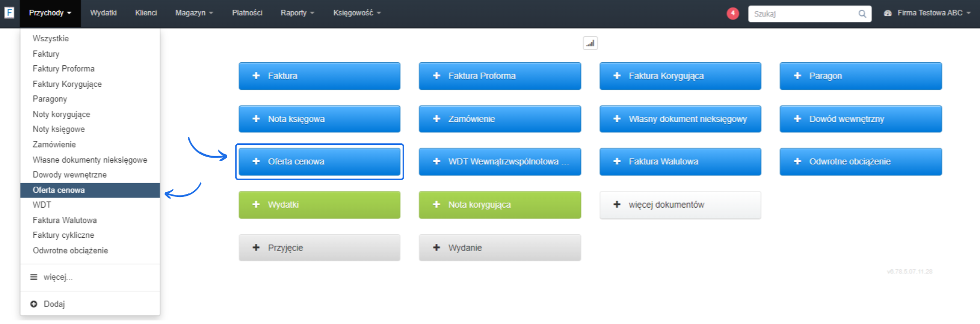Go to Klienci in the top menu

146,13
